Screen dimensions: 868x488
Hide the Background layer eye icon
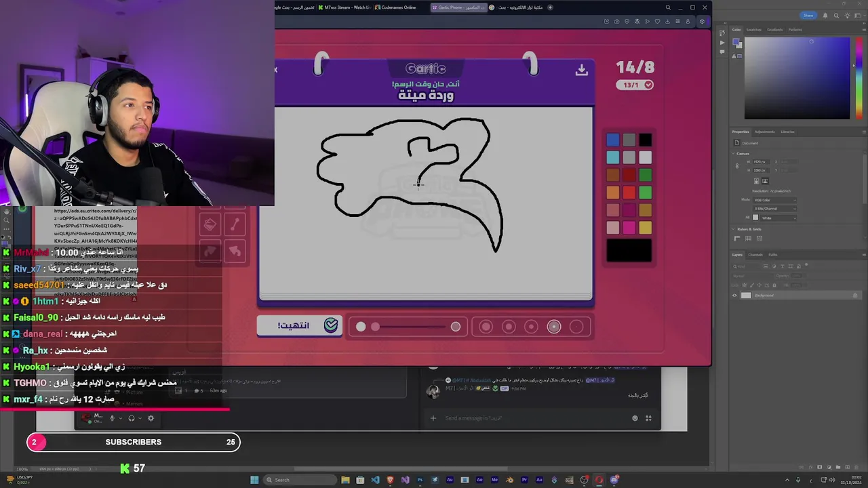pos(734,296)
